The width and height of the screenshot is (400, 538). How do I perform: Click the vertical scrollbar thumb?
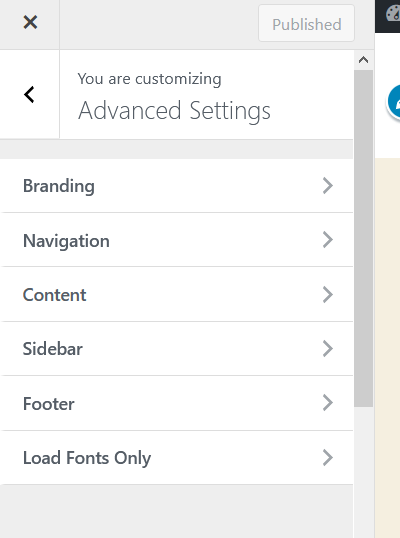[363, 238]
